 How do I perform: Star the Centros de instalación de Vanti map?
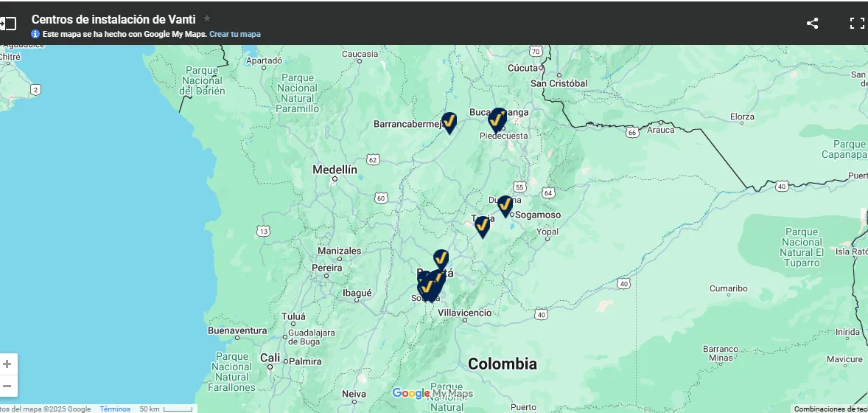(x=207, y=18)
